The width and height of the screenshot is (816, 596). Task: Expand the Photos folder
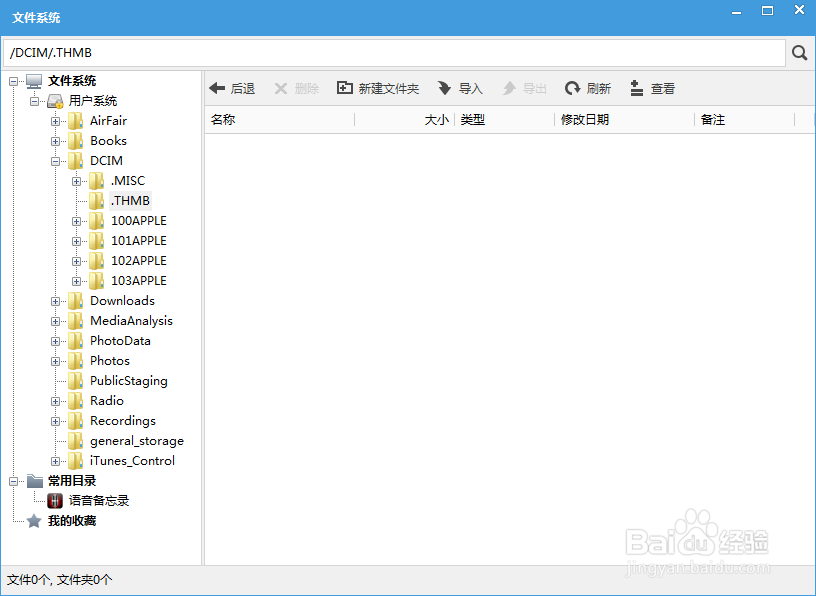coord(55,361)
